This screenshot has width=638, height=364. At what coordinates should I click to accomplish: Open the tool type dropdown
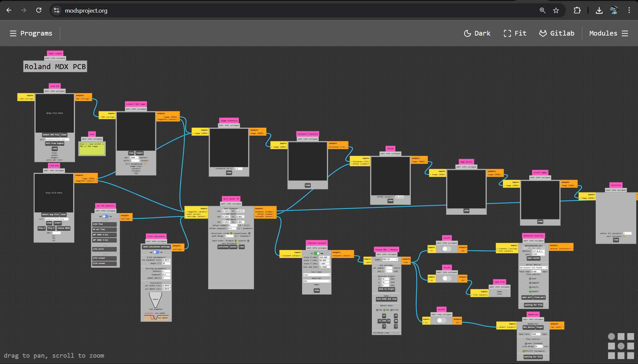click(x=316, y=275)
